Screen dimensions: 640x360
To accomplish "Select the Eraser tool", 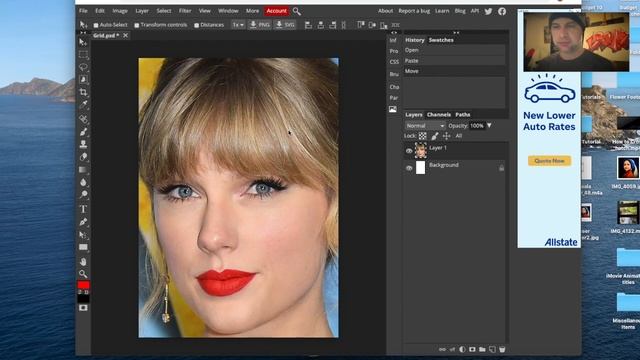I will 83,157.
